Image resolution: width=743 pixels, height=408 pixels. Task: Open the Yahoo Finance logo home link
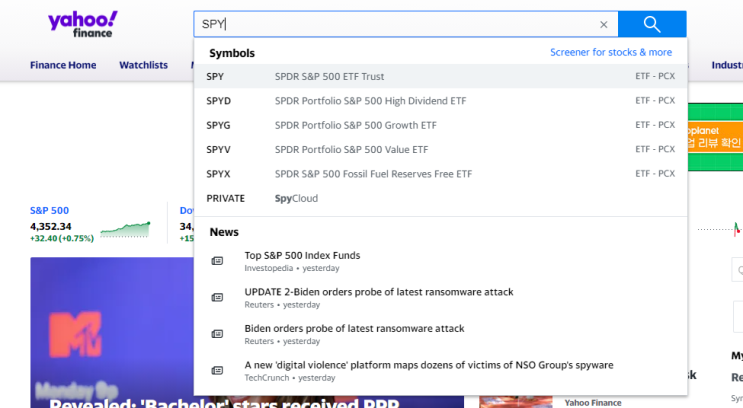(83, 24)
